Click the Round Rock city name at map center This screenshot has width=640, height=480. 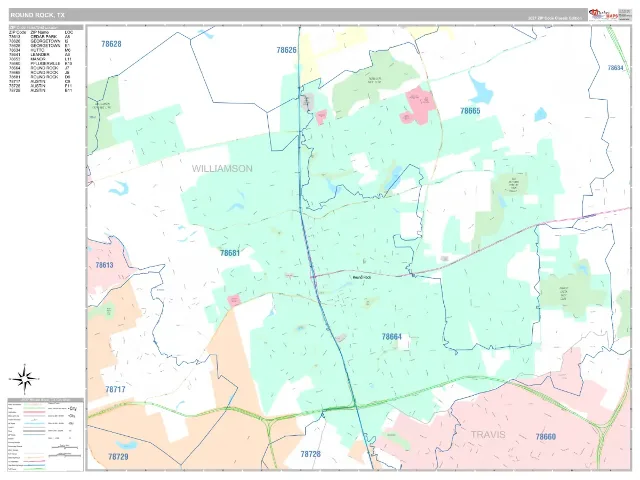click(x=362, y=277)
